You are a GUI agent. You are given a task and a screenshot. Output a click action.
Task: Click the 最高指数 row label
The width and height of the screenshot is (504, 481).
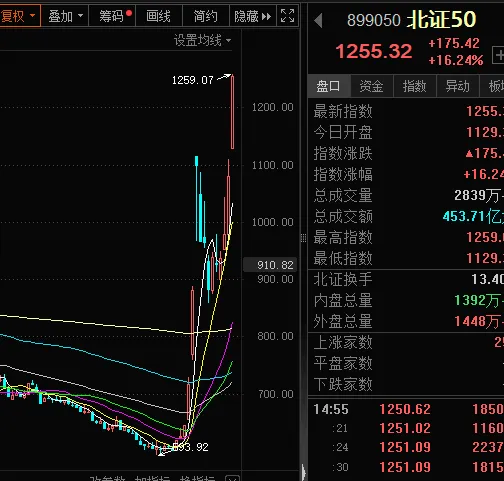(x=343, y=237)
